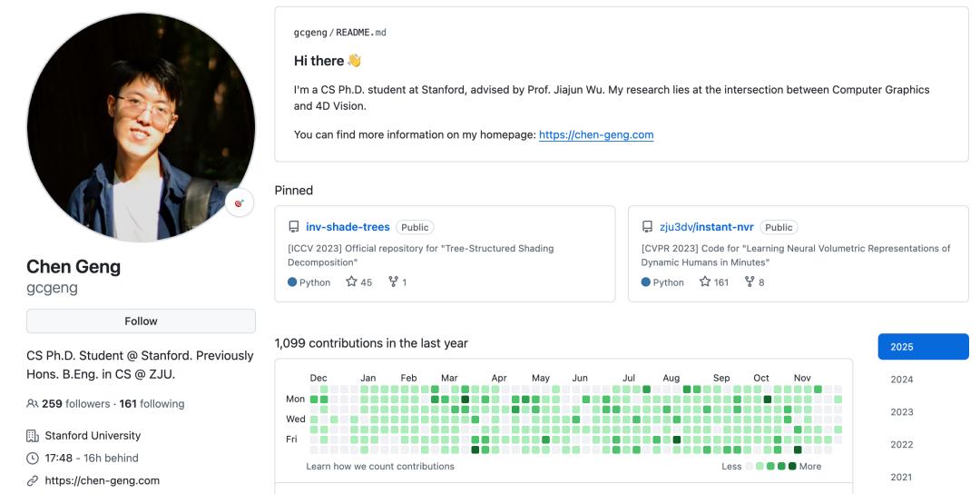
Task: Open the zju3dv/instant-nvr repository
Action: point(707,227)
